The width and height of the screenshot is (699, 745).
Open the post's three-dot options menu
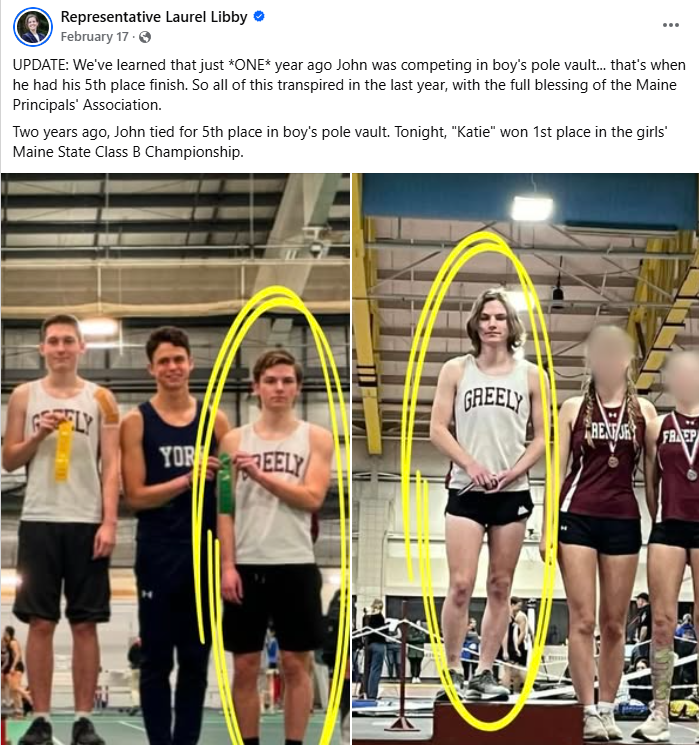coord(670,25)
